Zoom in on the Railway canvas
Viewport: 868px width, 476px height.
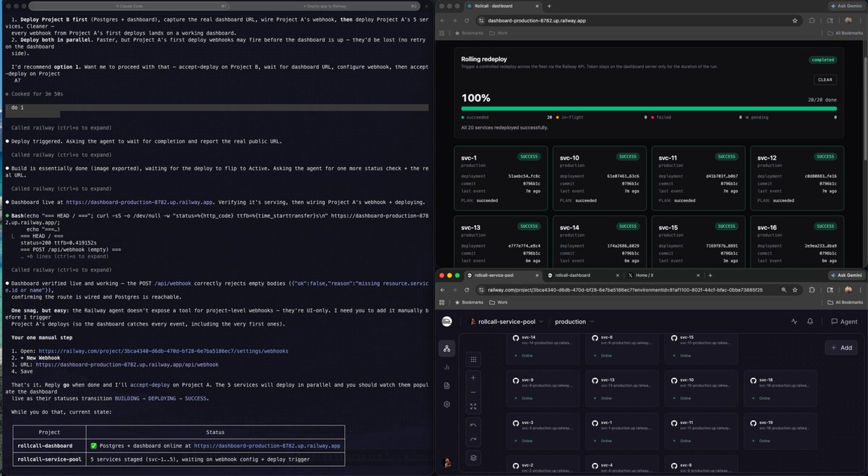tap(473, 378)
